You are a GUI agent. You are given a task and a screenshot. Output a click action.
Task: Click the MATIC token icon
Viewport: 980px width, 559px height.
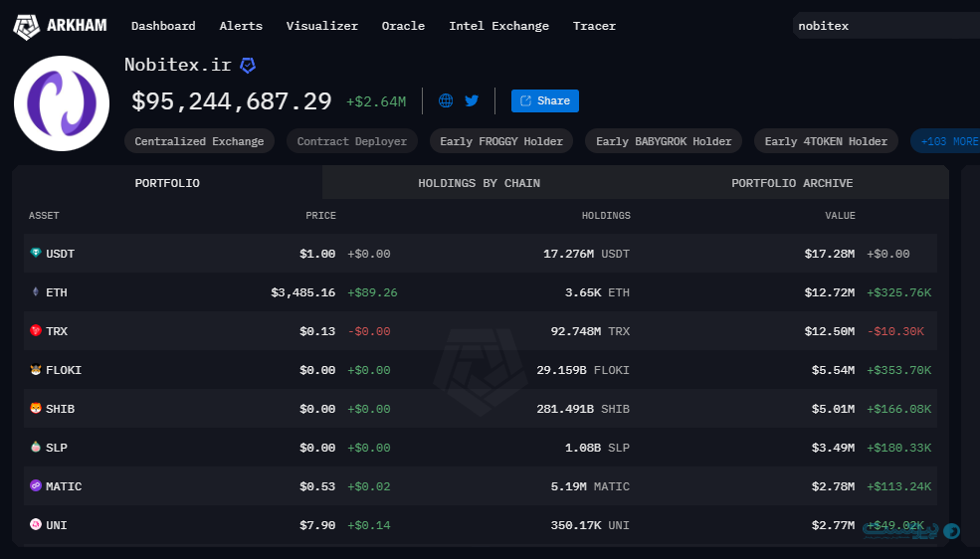coord(36,485)
